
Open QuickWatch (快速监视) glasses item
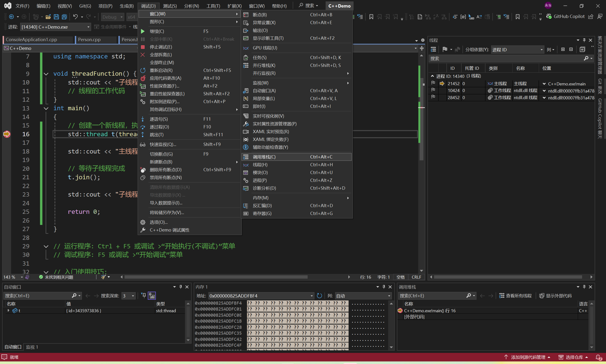point(190,145)
